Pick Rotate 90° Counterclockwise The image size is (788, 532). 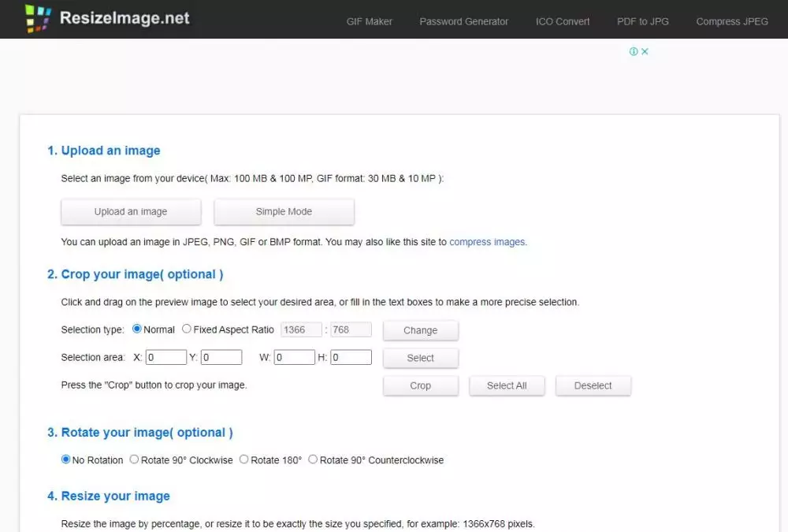tap(313, 459)
